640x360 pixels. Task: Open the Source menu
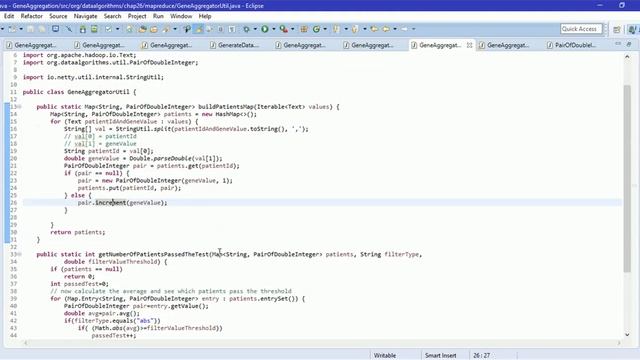58,16
